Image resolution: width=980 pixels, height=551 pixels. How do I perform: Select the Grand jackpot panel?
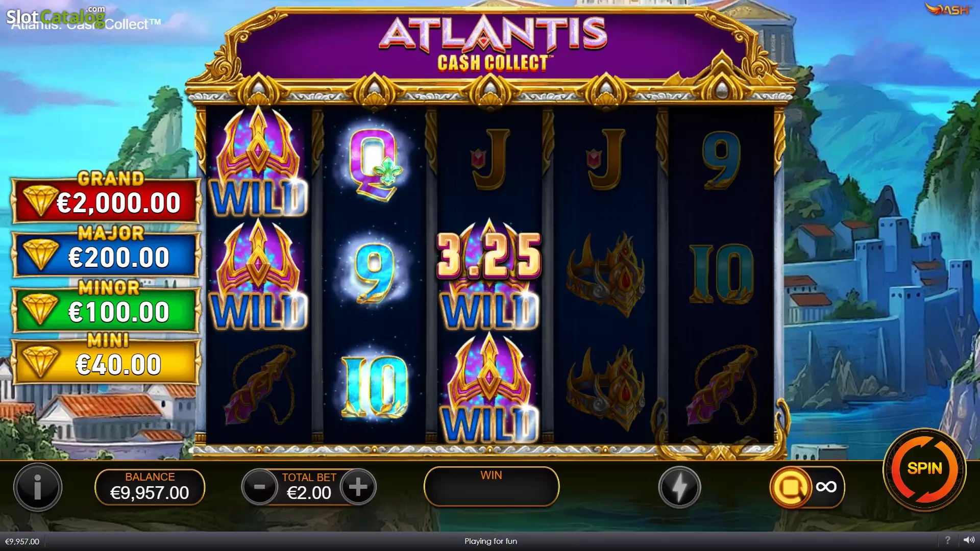(x=107, y=200)
